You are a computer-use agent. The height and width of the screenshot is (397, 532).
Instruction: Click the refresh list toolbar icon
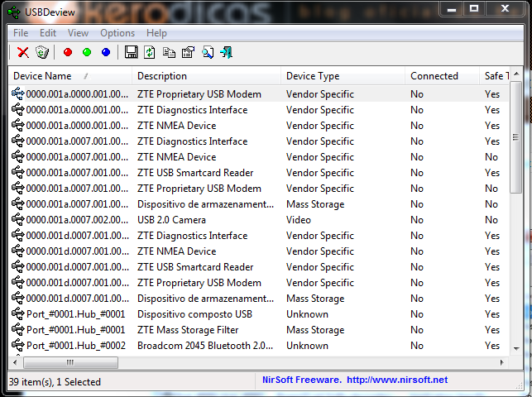pos(150,53)
